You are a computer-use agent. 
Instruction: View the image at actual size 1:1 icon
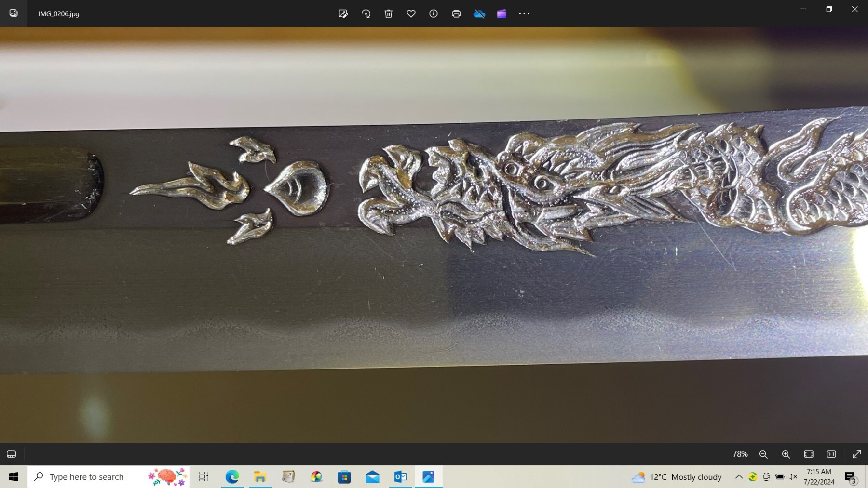(x=831, y=454)
